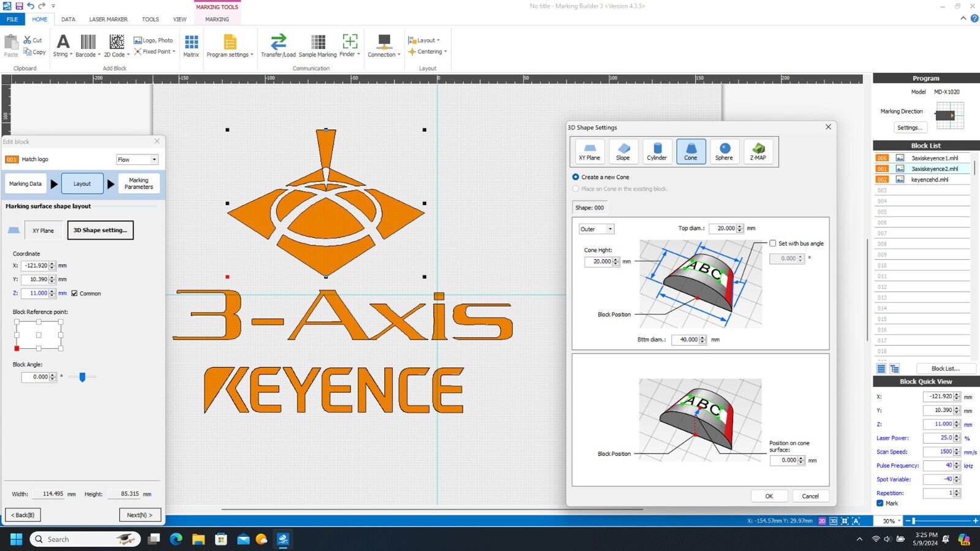The height and width of the screenshot is (551, 980).
Task: Select Create a new Cone radio
Action: pos(576,177)
